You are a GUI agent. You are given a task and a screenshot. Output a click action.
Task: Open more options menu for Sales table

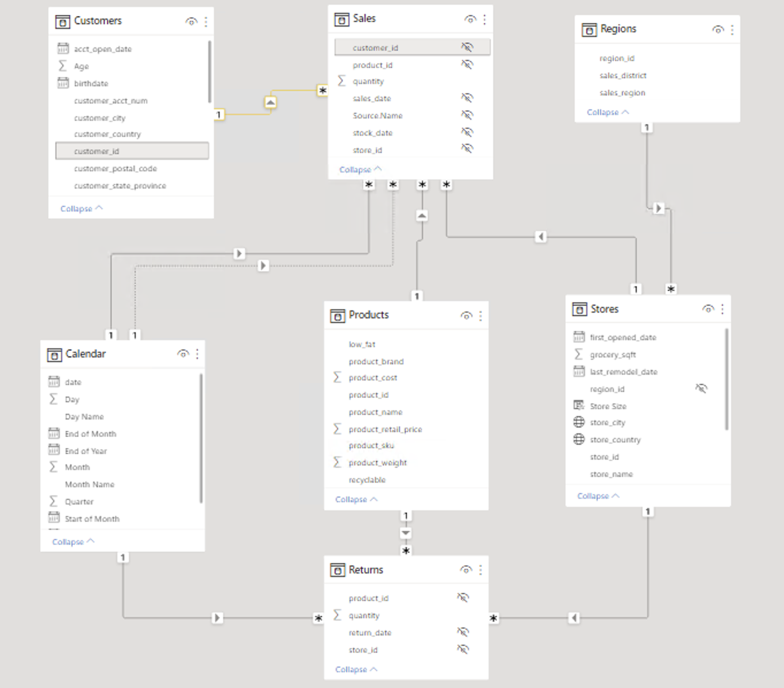[x=485, y=19]
